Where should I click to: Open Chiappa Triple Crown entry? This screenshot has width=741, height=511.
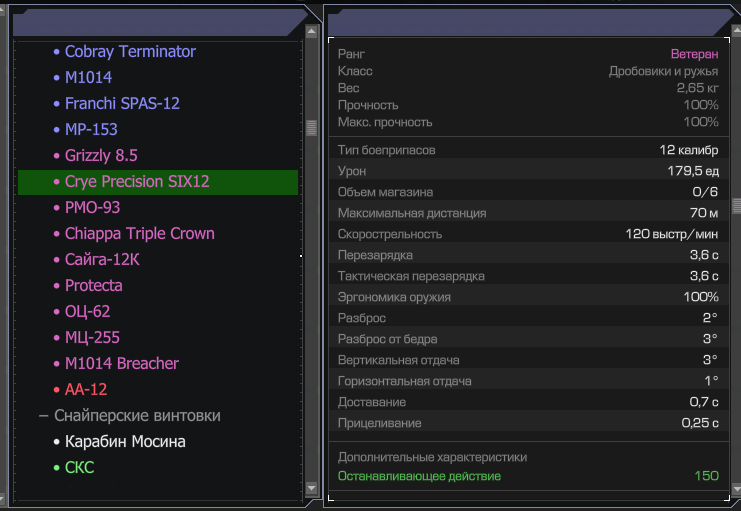click(139, 234)
